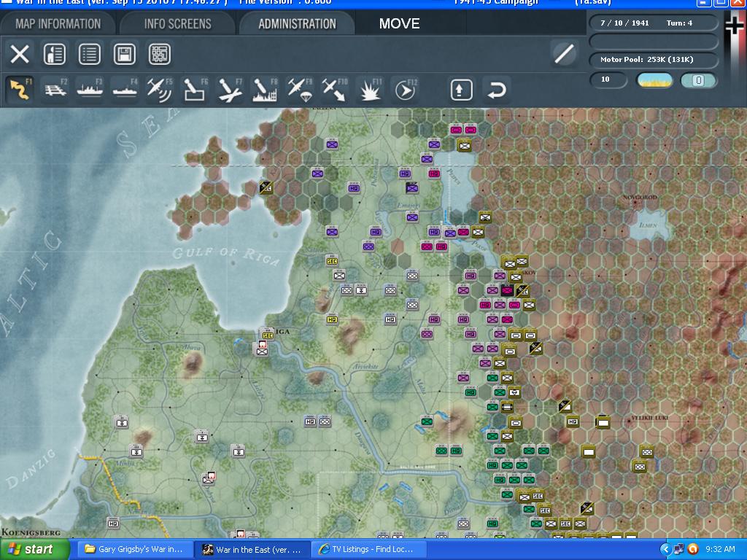Select the olive HQ counter near Velikie Luki

[573, 421]
